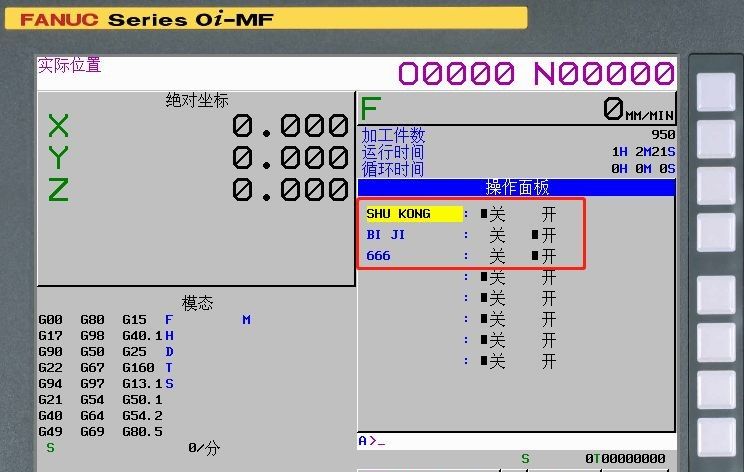Click the parts count value 950
Screen dimensions: 744x472
click(x=663, y=135)
